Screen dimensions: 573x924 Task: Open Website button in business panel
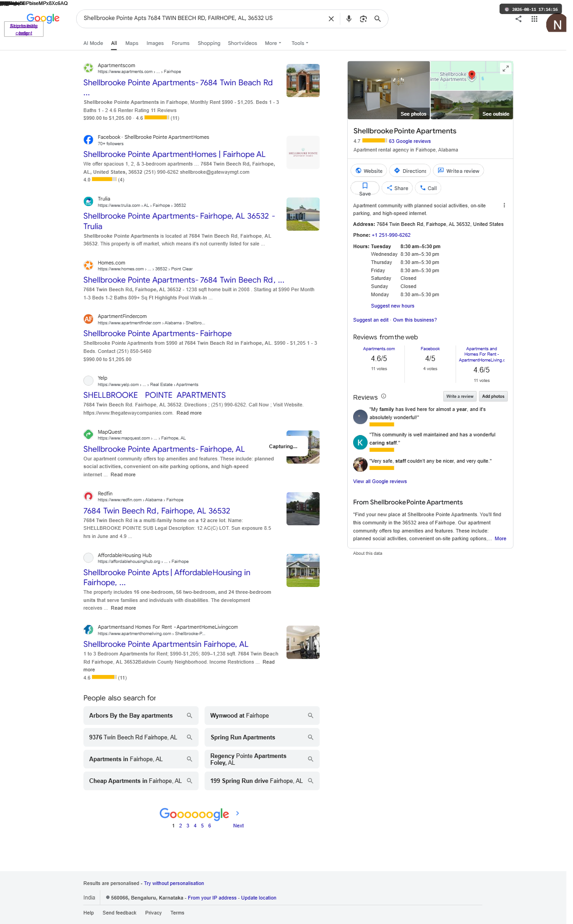369,171
